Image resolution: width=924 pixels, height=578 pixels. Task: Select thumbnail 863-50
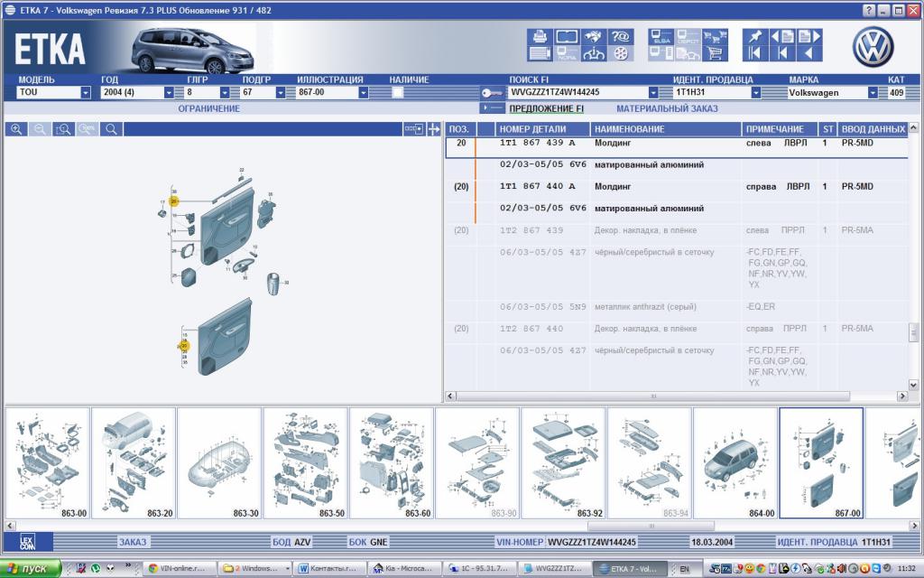[x=305, y=463]
